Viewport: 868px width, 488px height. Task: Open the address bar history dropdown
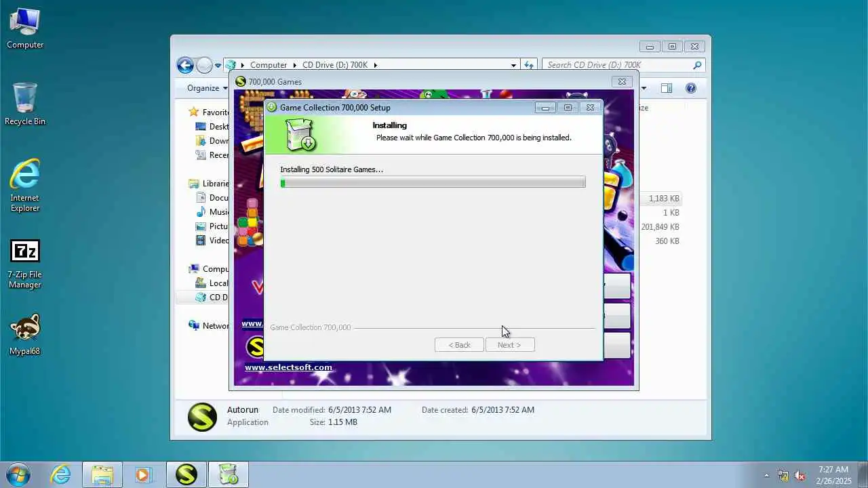point(513,65)
